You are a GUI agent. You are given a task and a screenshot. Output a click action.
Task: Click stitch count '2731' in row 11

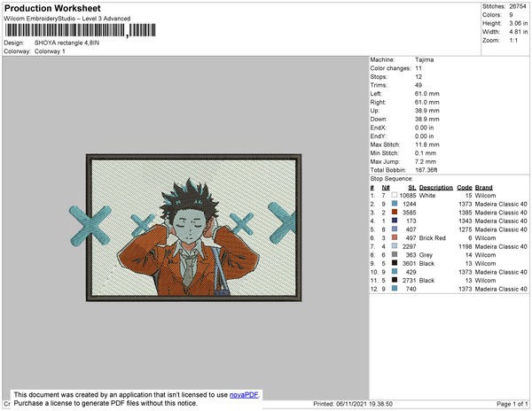(409, 280)
